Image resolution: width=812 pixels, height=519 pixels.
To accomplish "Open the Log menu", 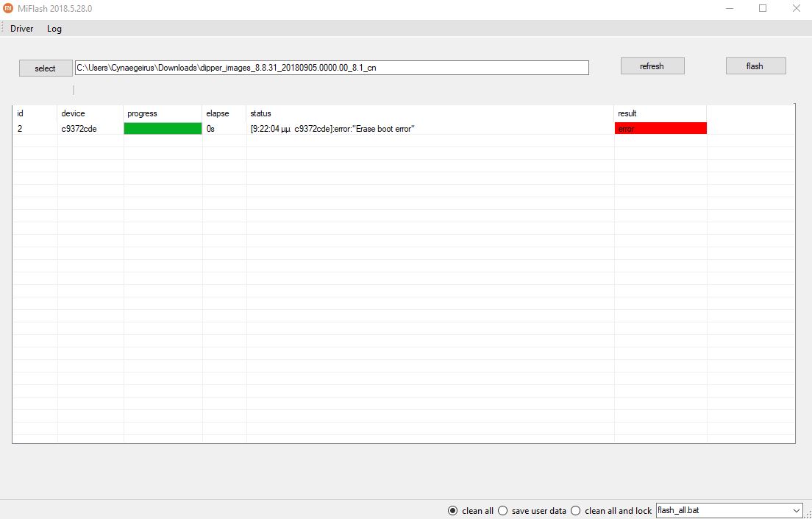I will pos(54,29).
